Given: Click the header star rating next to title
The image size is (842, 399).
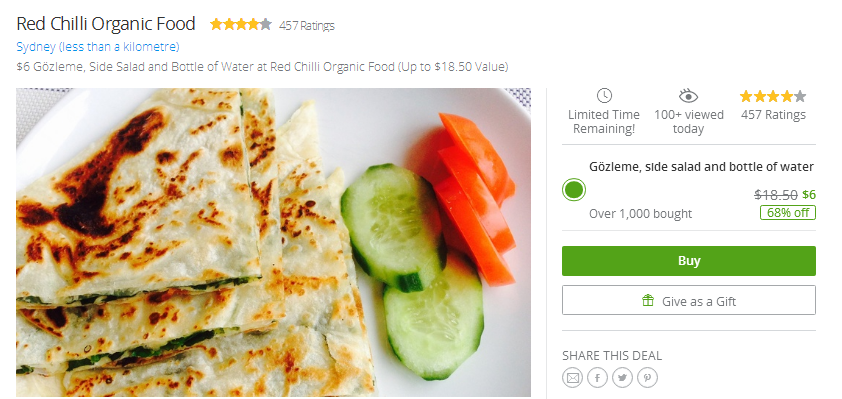Looking at the screenshot, I should 241,24.
